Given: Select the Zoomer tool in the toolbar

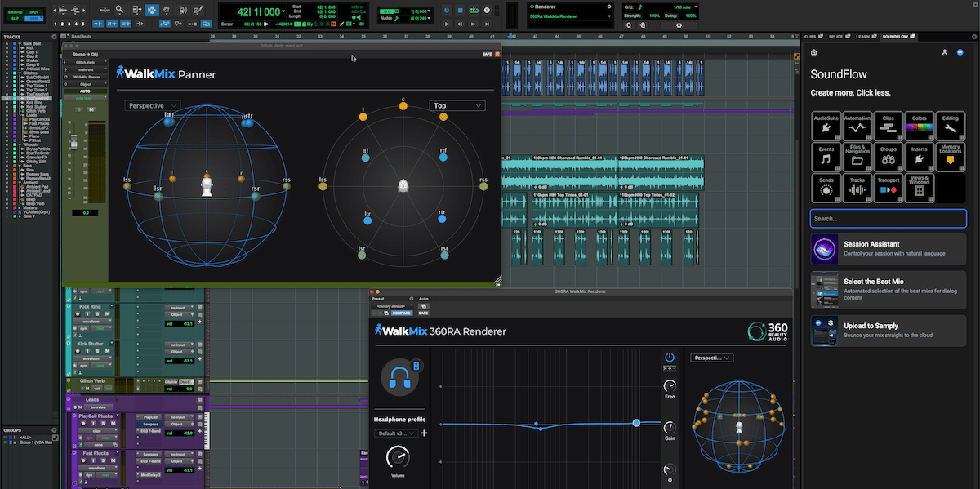Looking at the screenshot, I should click(x=119, y=10).
